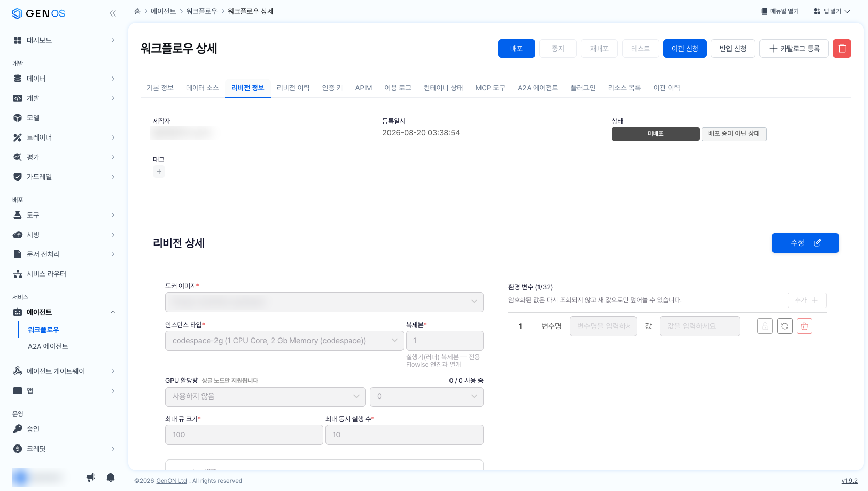Switch to the A2A 에이전트 tab
The width and height of the screenshot is (868, 491).
tap(538, 88)
